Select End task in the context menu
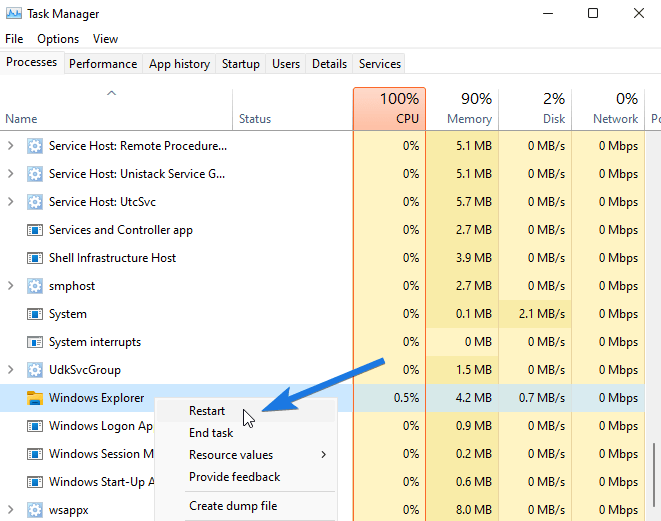Image resolution: width=661 pixels, height=521 pixels. click(x=211, y=433)
